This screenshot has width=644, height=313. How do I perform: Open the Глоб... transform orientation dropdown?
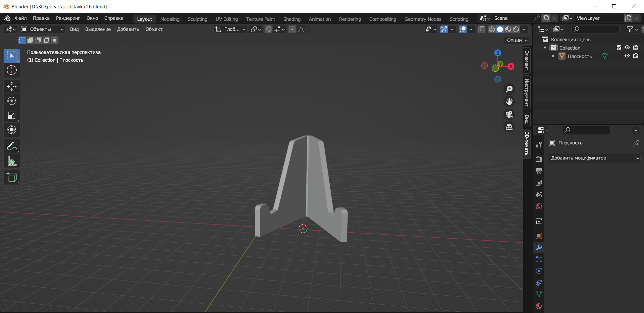(x=230, y=29)
